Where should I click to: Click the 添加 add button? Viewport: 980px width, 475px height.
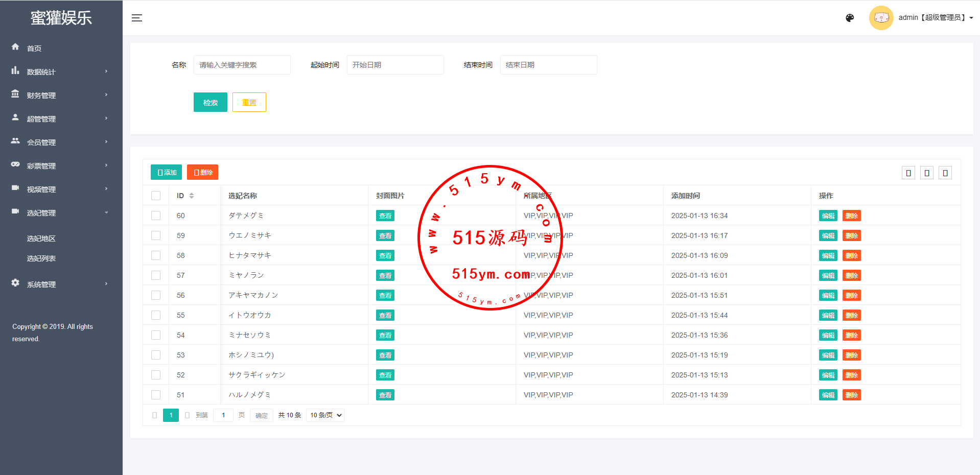(166, 172)
